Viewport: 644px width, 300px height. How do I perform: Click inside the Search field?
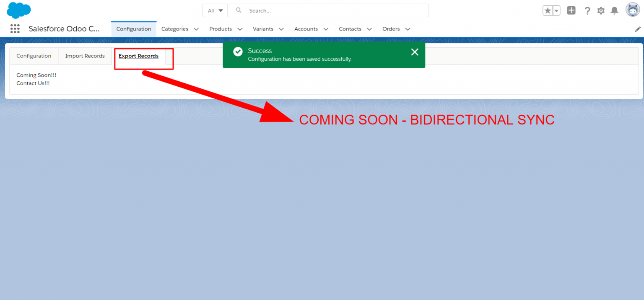[x=327, y=10]
